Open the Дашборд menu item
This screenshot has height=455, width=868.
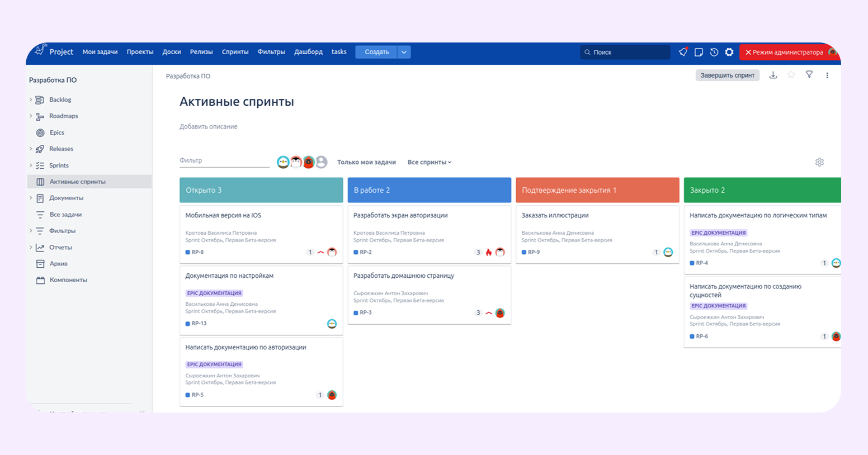tap(308, 52)
